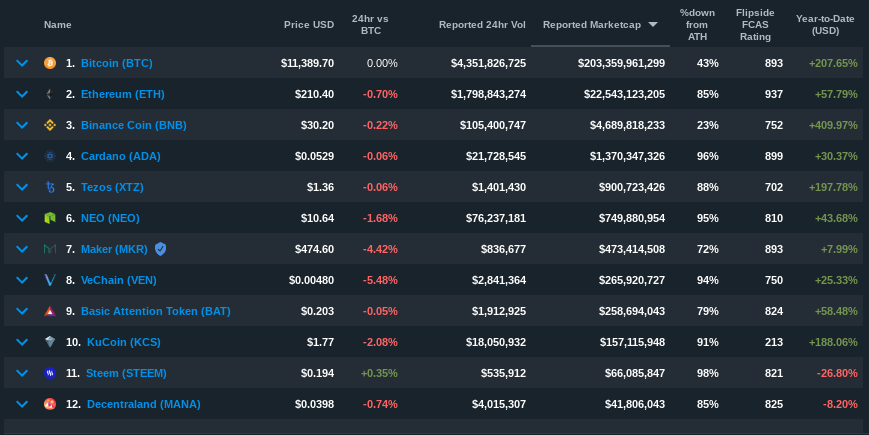Click the Cardano logo icon

pos(49,156)
